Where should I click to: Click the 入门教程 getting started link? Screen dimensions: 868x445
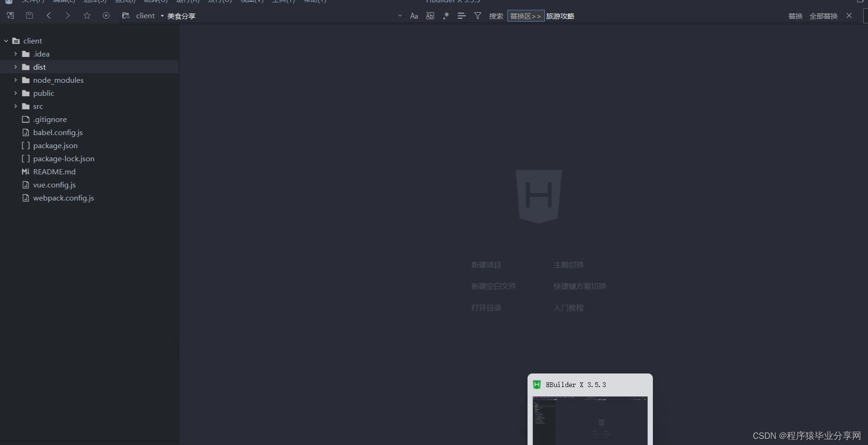(568, 308)
